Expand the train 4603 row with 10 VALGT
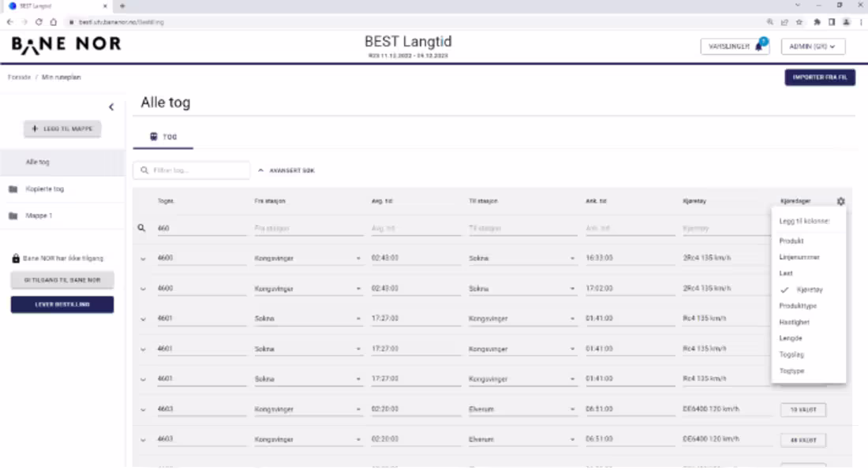The image size is (868, 470). (143, 410)
